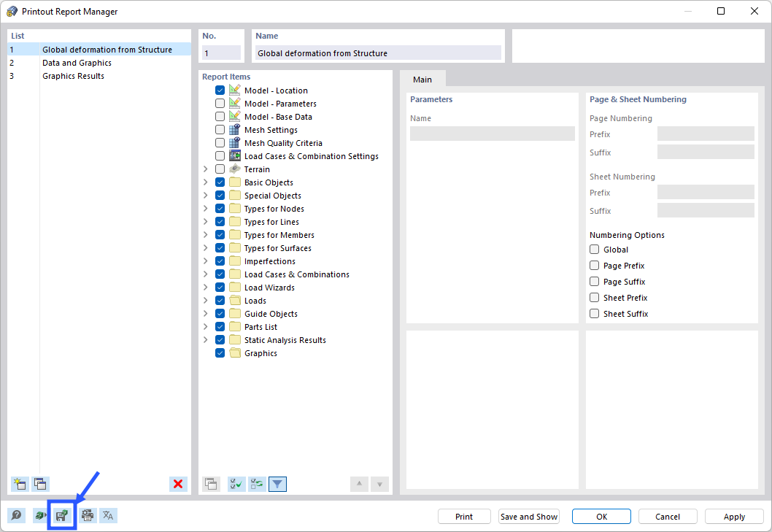The height and width of the screenshot is (532, 772).
Task: Click the language selection icon
Action: 108,515
